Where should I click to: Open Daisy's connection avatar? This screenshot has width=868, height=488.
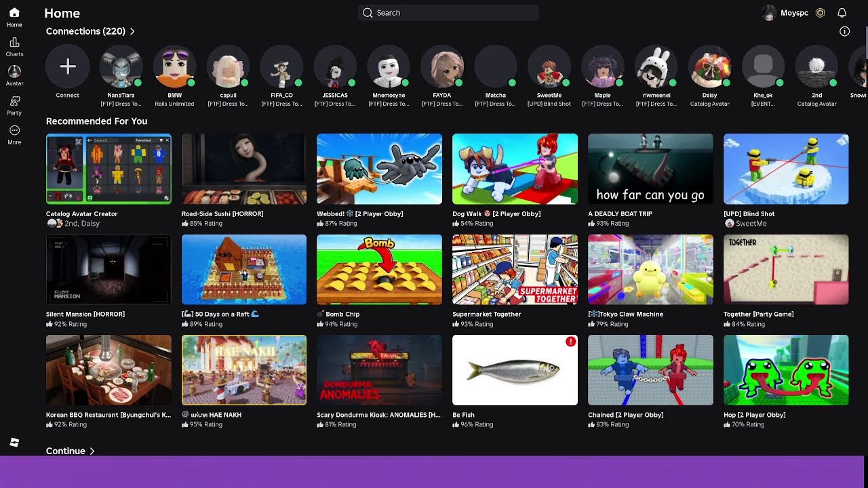[710, 66]
